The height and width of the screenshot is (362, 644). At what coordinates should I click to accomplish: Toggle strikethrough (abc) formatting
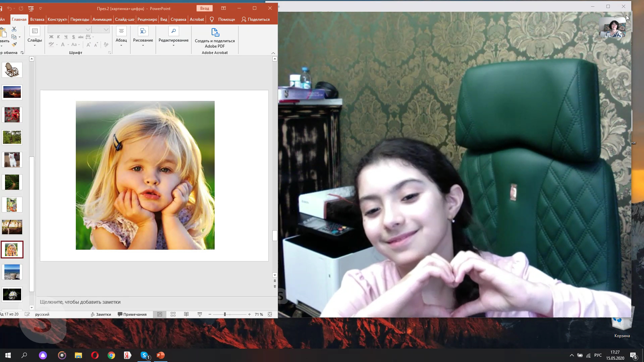[x=80, y=37]
